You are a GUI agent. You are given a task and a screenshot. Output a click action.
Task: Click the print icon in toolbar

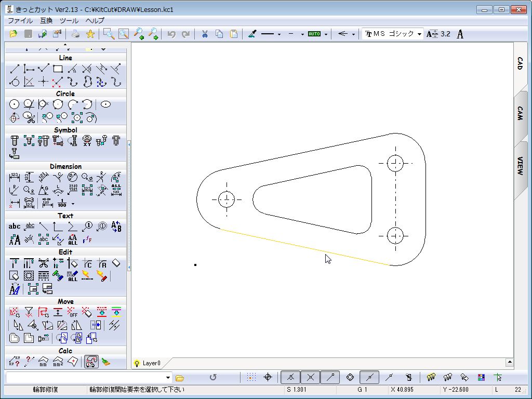(x=75, y=34)
